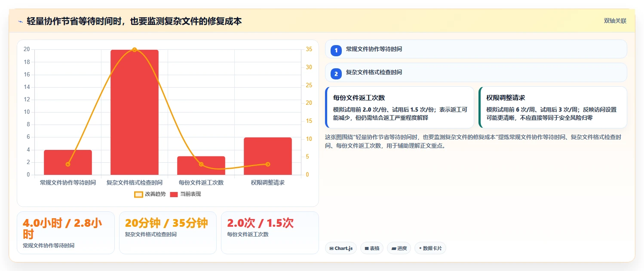Click the trend point above 权限调整请求
This screenshot has width=644, height=271.
pyautogui.click(x=268, y=164)
